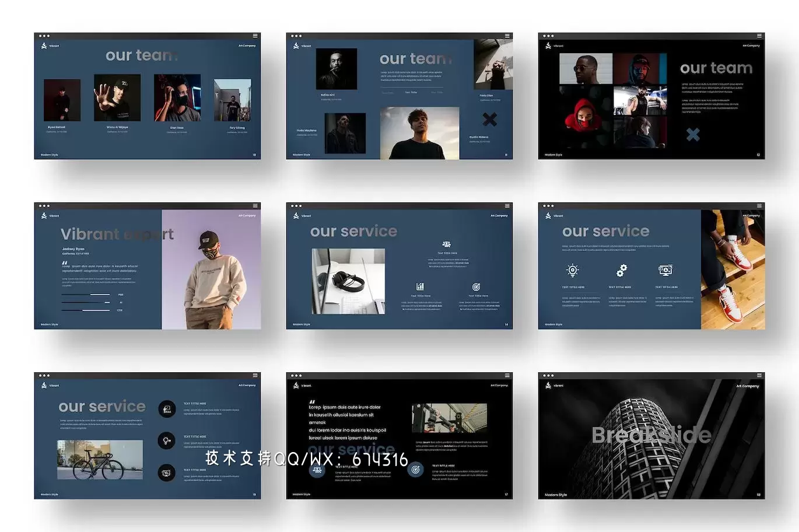Open the hamburger menu on Breakslide slide

pos(759,375)
